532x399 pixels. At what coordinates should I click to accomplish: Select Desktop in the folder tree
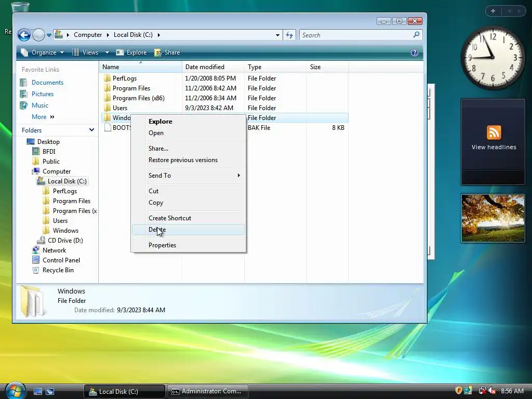pyautogui.click(x=48, y=142)
